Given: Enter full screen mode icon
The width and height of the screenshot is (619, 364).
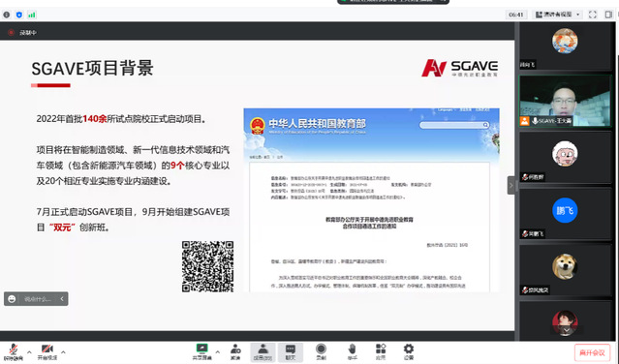Looking at the screenshot, I should click(x=593, y=15).
